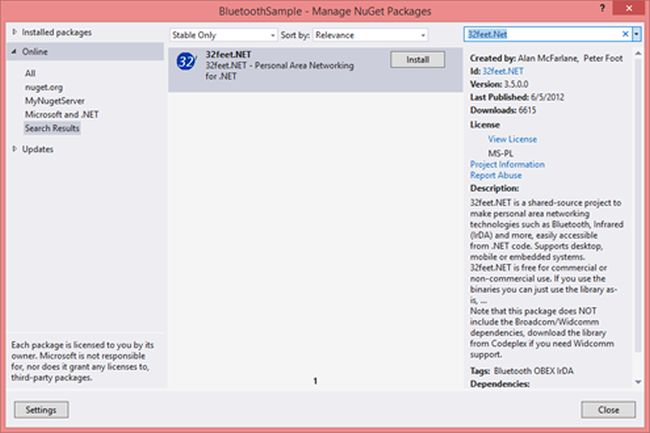Click the Report Abuse link
This screenshot has width=650, height=433.
pos(496,175)
